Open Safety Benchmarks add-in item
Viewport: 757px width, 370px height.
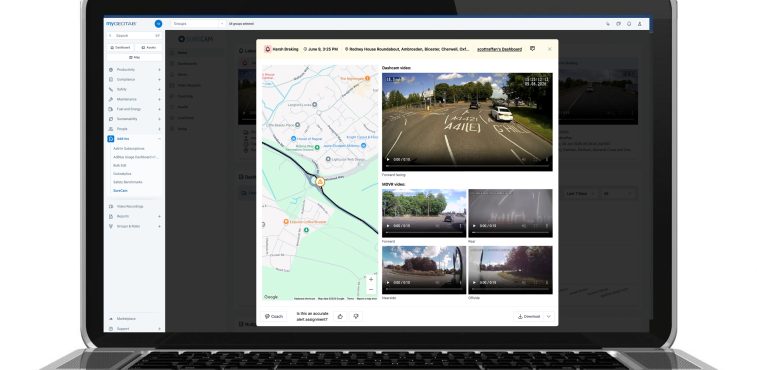[x=127, y=182]
